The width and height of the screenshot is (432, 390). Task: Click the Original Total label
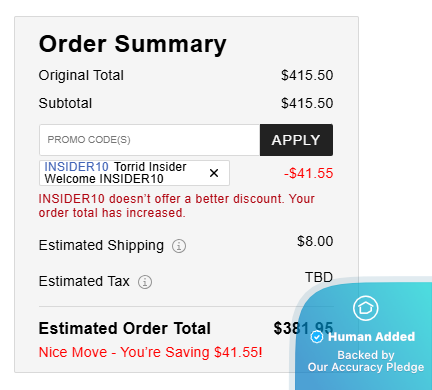pos(81,75)
